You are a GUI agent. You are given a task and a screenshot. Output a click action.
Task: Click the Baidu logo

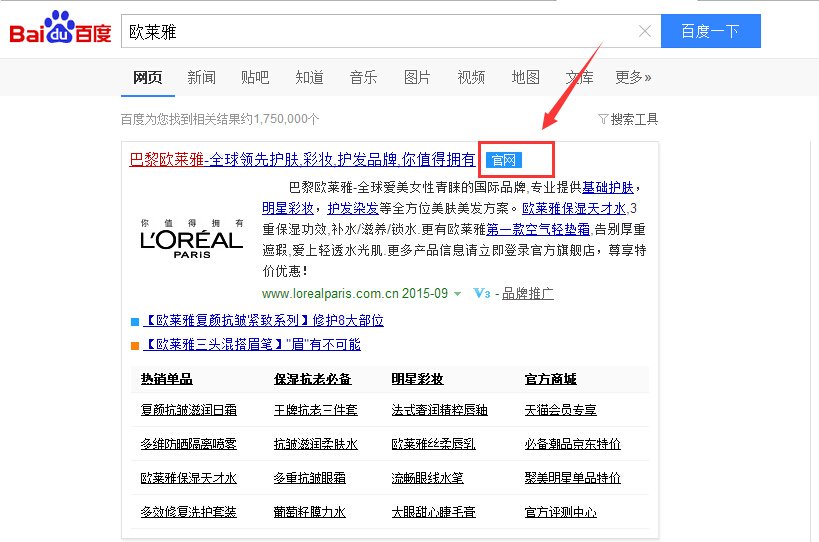(60, 31)
